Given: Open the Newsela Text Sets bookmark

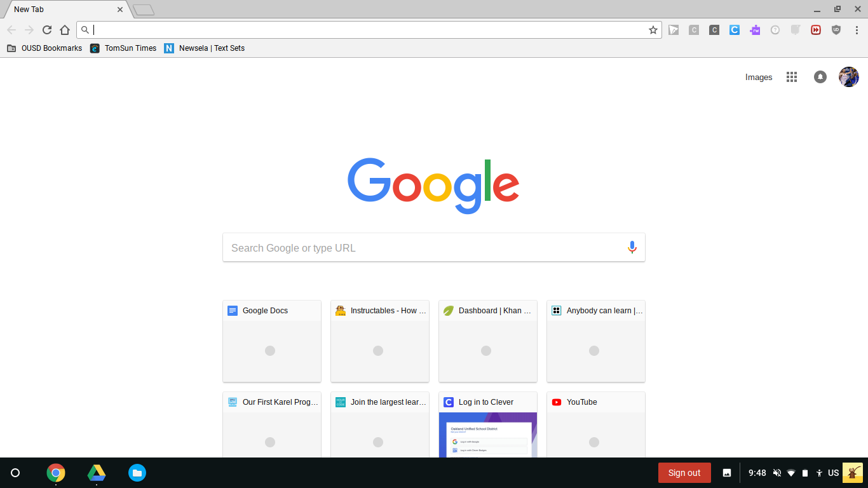Looking at the screenshot, I should click(205, 48).
